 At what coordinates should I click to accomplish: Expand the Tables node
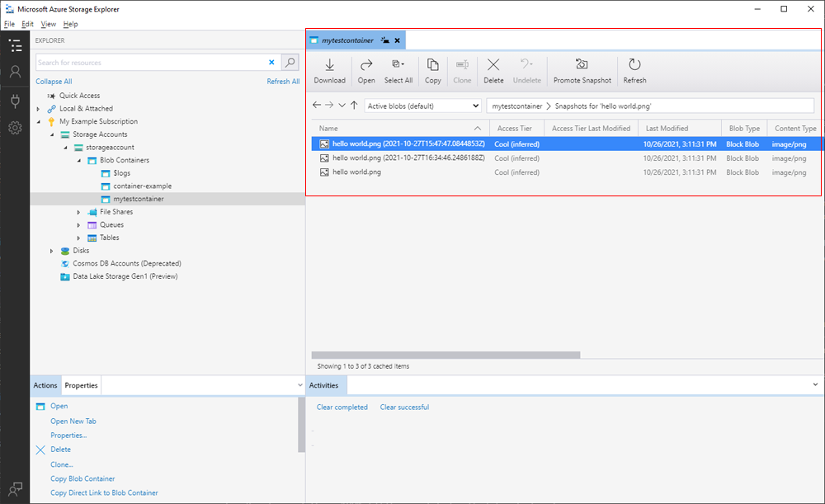click(x=79, y=238)
